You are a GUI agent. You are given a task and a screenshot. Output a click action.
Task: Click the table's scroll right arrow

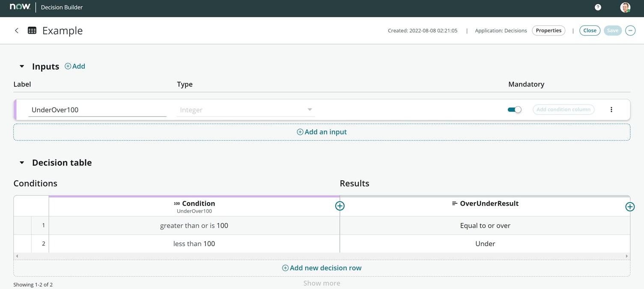tap(627, 256)
